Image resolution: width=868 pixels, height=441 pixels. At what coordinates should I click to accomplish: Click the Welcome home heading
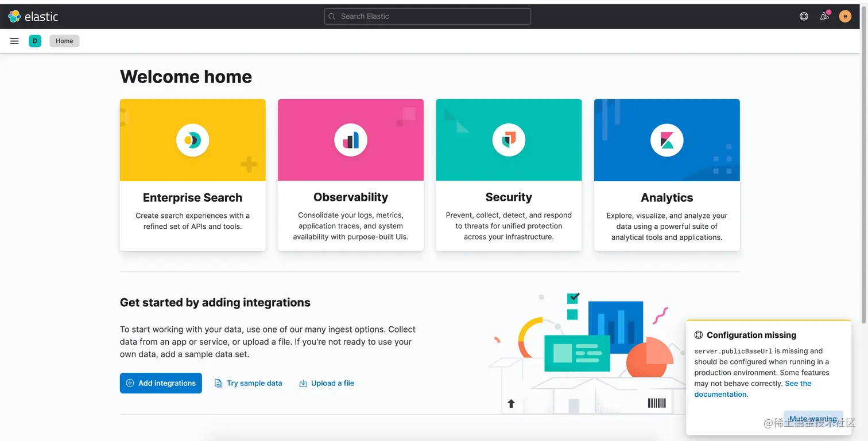pyautogui.click(x=186, y=77)
